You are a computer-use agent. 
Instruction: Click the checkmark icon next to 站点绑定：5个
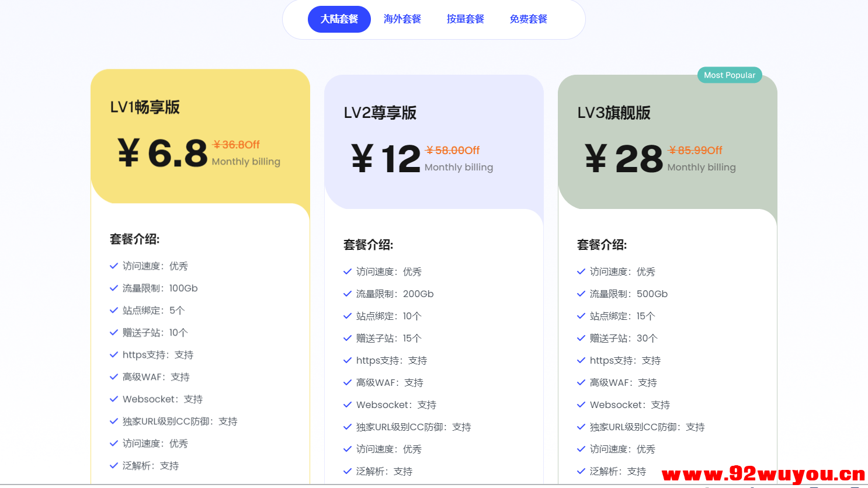[114, 311]
